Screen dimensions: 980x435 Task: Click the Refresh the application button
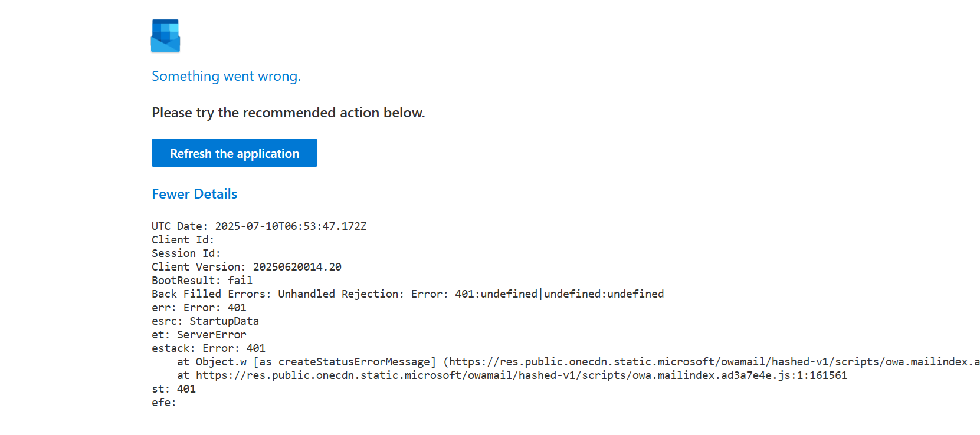point(234,153)
